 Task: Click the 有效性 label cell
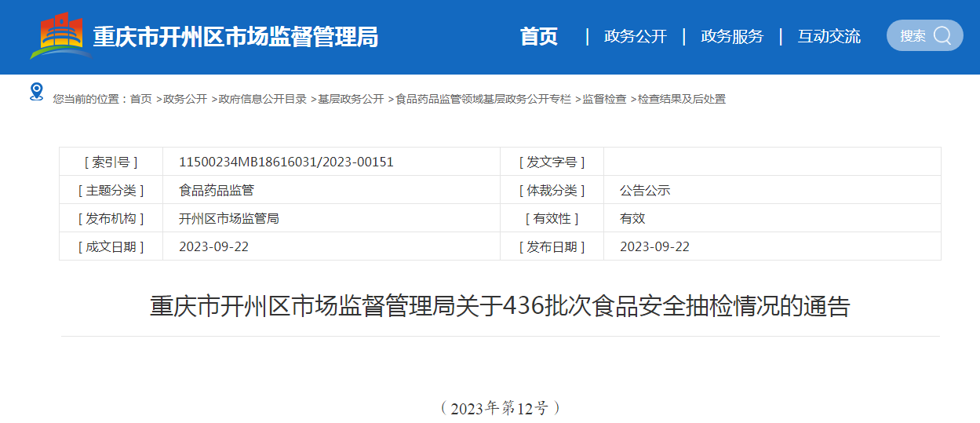[x=552, y=218]
